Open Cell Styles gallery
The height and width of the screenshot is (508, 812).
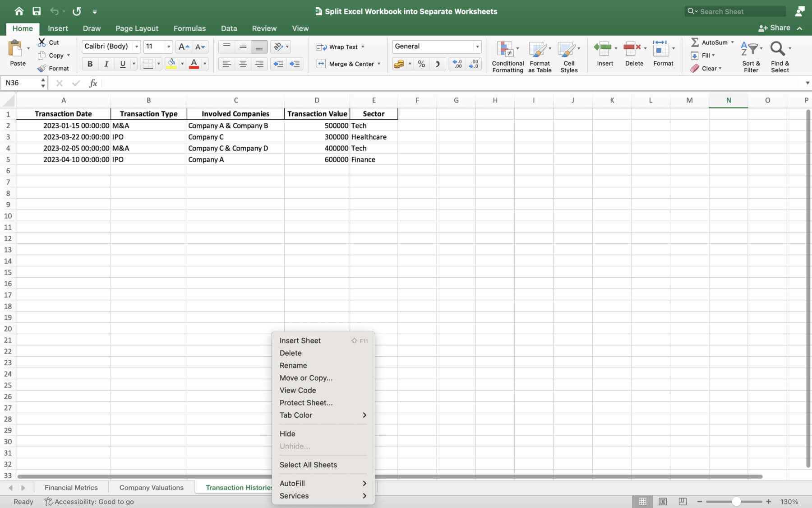pos(569,56)
